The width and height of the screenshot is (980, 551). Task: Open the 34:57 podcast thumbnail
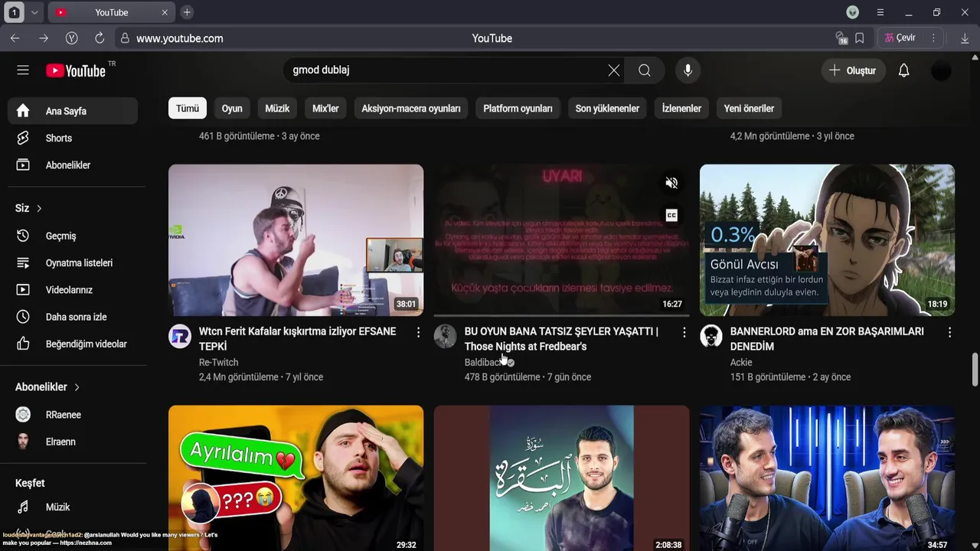tap(827, 478)
